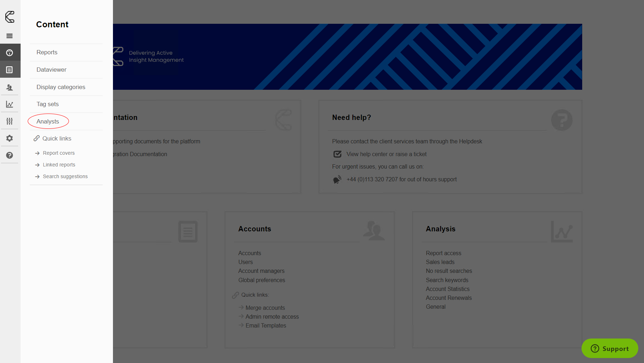Image resolution: width=644 pixels, height=363 pixels.
Task: Click the help question mark sidebar icon
Action: pos(10,155)
